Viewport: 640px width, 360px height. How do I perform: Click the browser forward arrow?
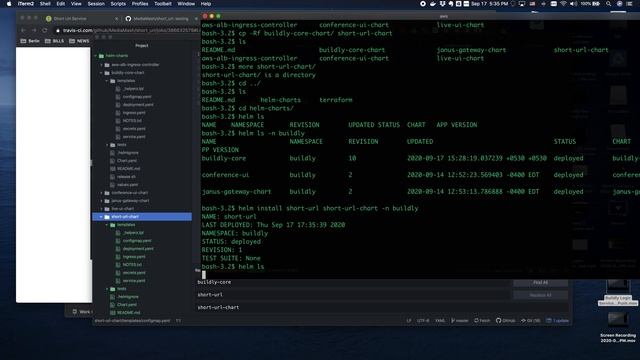click(x=34, y=30)
